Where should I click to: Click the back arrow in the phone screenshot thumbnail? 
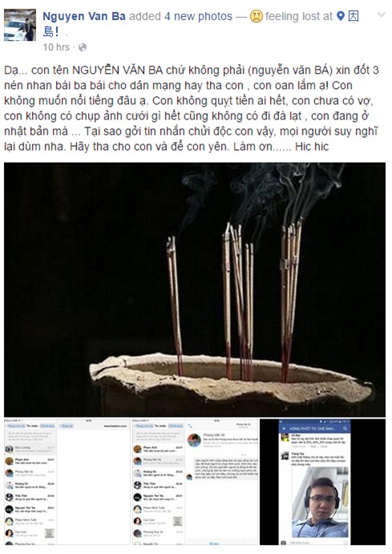285,428
